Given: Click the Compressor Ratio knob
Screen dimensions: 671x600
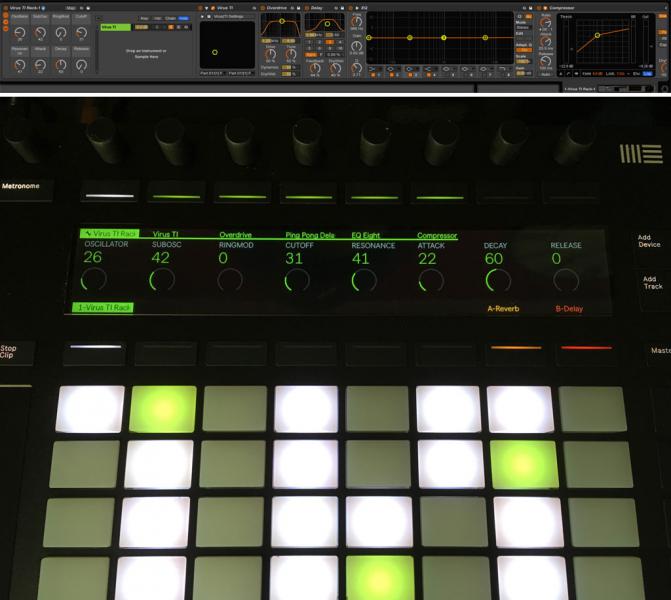Looking at the screenshot, I should 546,22.
